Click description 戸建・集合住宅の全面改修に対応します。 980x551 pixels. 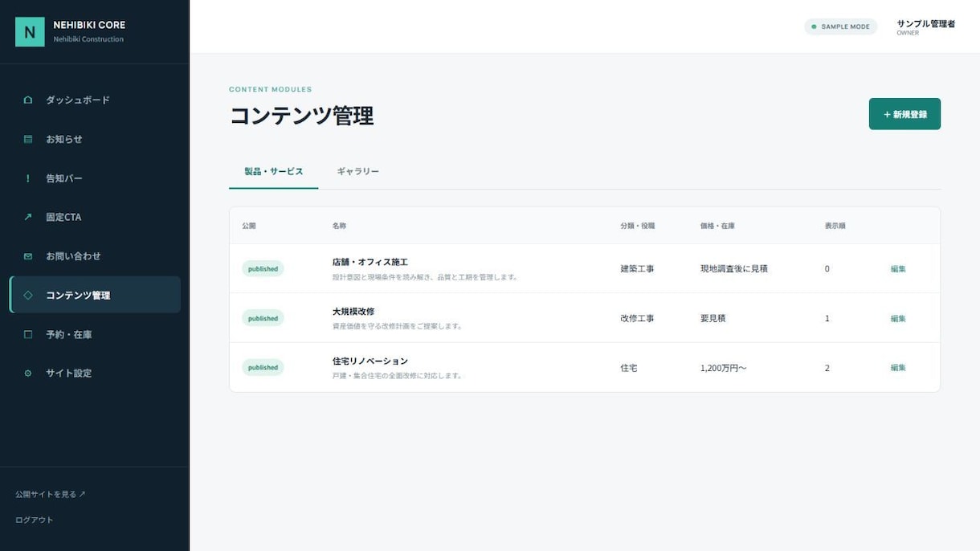click(398, 376)
